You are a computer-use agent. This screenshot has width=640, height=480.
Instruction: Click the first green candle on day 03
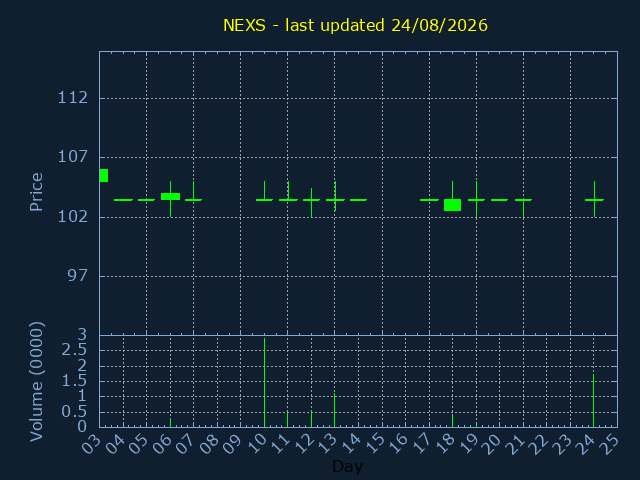click(x=104, y=175)
